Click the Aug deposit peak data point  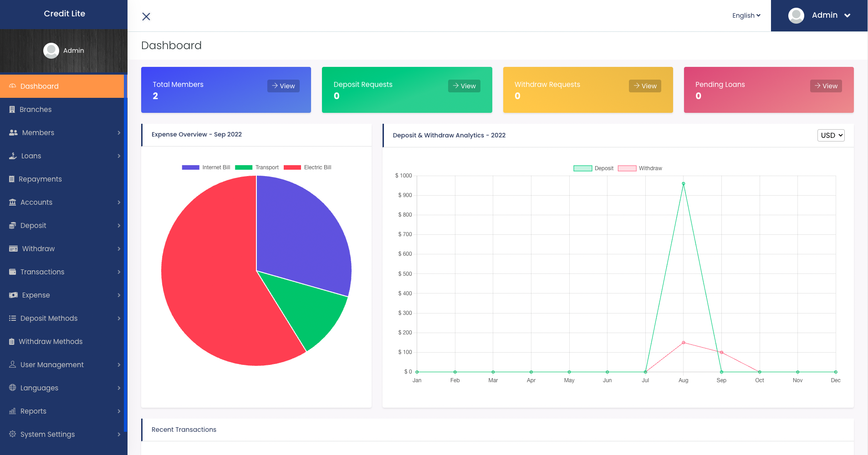tap(684, 184)
